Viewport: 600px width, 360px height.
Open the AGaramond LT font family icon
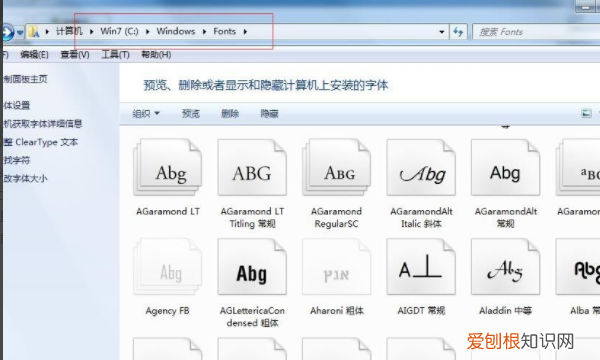168,168
